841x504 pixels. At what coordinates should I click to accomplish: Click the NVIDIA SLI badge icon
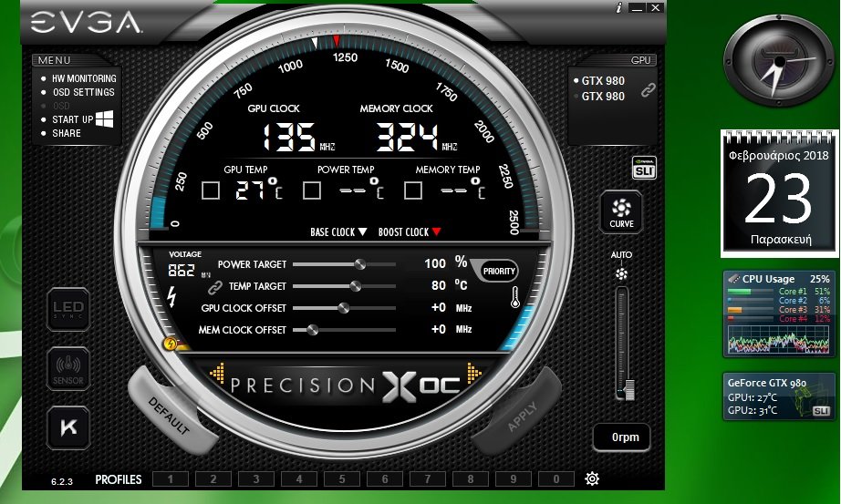[x=644, y=168]
